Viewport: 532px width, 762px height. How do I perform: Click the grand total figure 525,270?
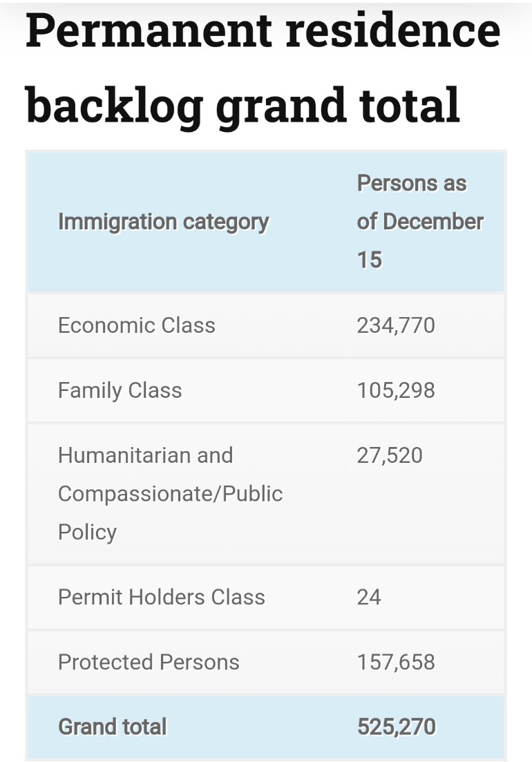[397, 727]
